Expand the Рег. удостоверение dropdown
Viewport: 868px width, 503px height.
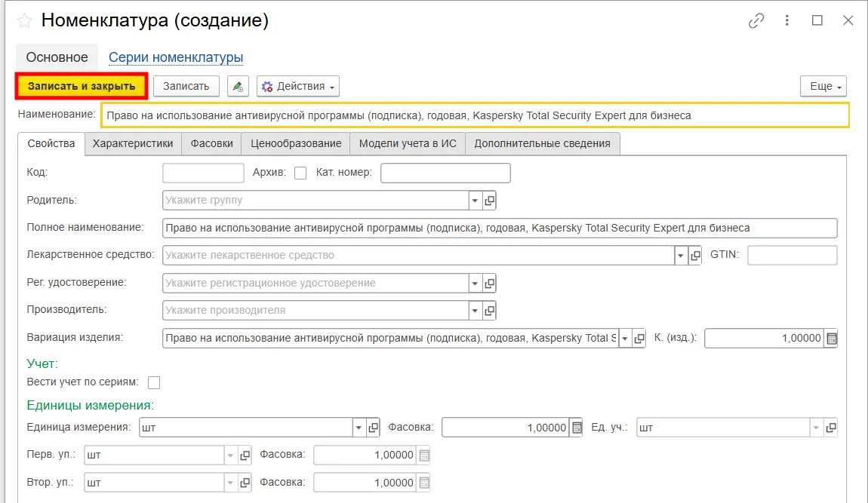[475, 283]
